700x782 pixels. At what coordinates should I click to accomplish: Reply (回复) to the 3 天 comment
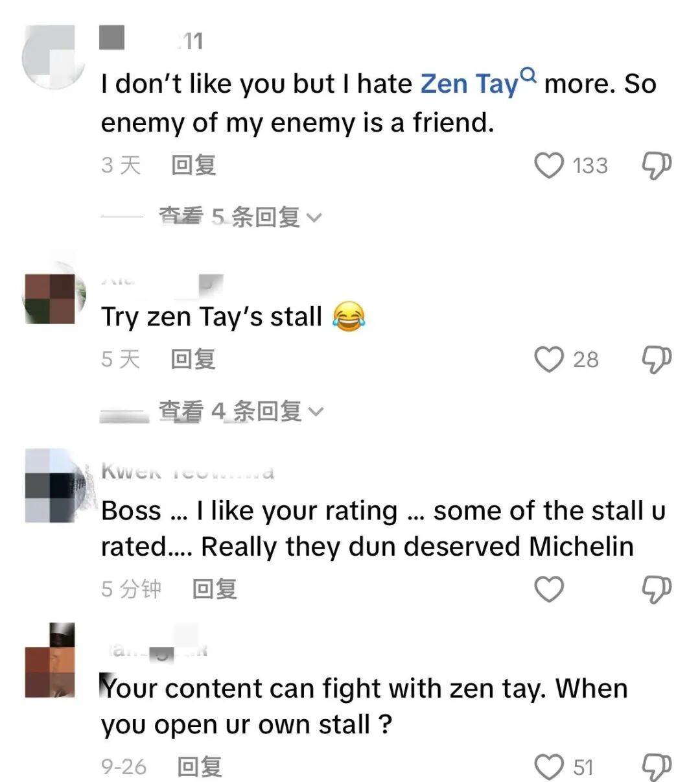(193, 165)
